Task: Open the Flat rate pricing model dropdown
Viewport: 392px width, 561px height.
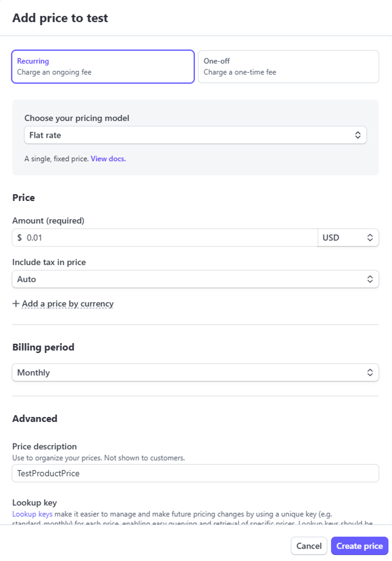Action: point(191,135)
